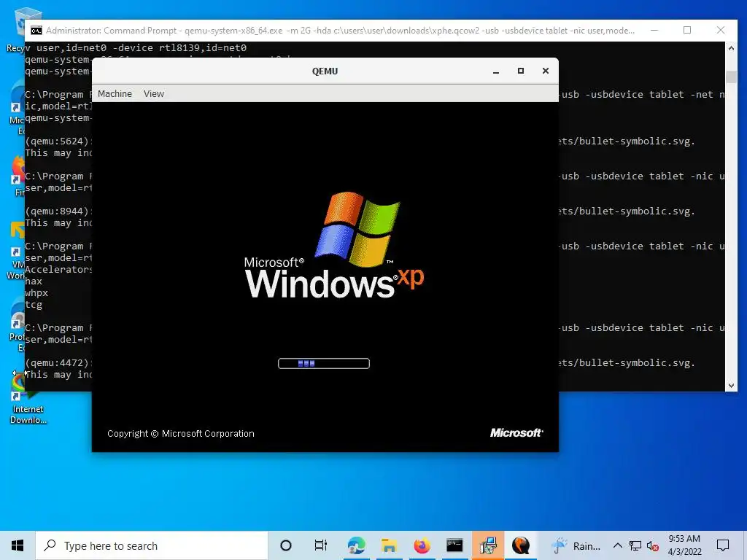Minimize the QEMU window
Image resolution: width=747 pixels, height=560 pixels.
[x=496, y=71]
